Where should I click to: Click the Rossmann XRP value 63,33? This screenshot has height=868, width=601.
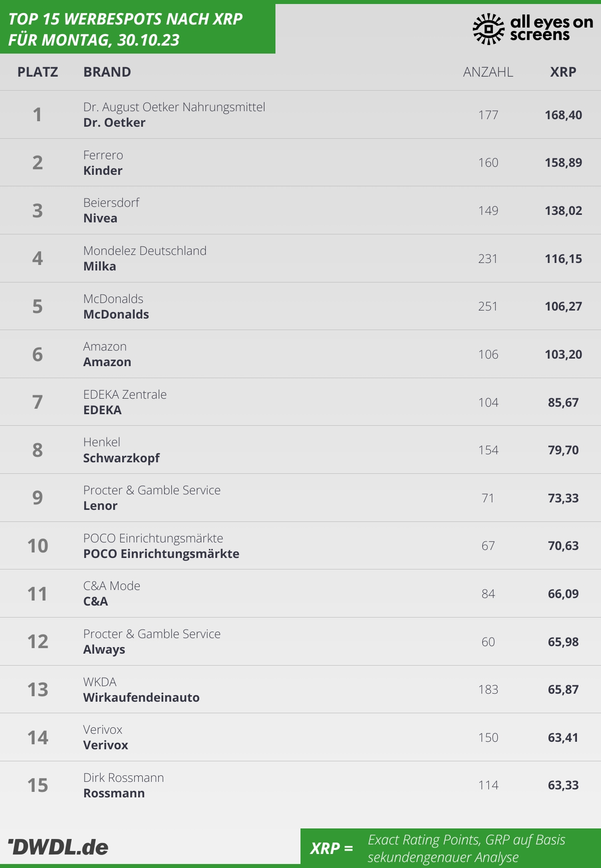[x=563, y=785]
